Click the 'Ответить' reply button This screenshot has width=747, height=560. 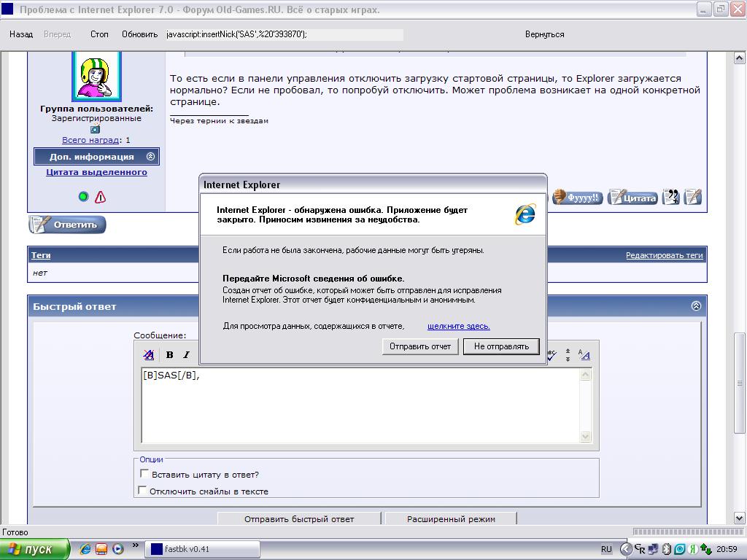[x=67, y=225]
